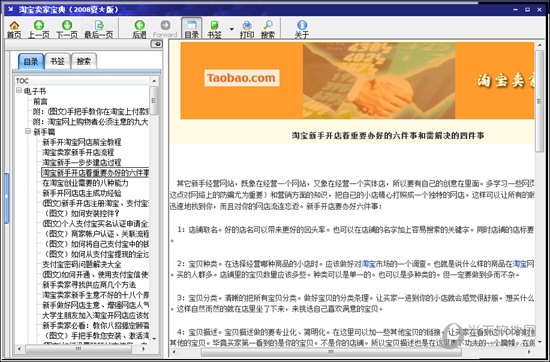Open 在淘宝创业需要的八种能力
This screenshot has width=550, height=362.
coord(85,183)
